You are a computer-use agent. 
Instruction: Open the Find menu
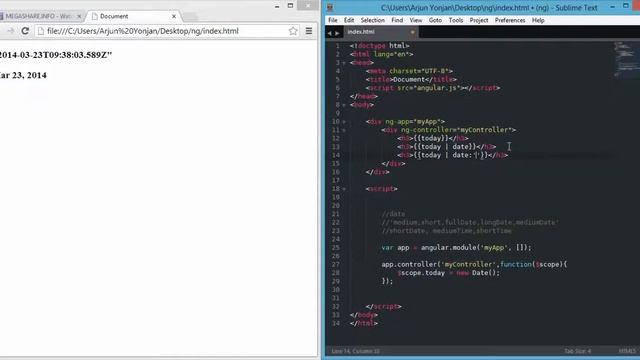(x=397, y=20)
